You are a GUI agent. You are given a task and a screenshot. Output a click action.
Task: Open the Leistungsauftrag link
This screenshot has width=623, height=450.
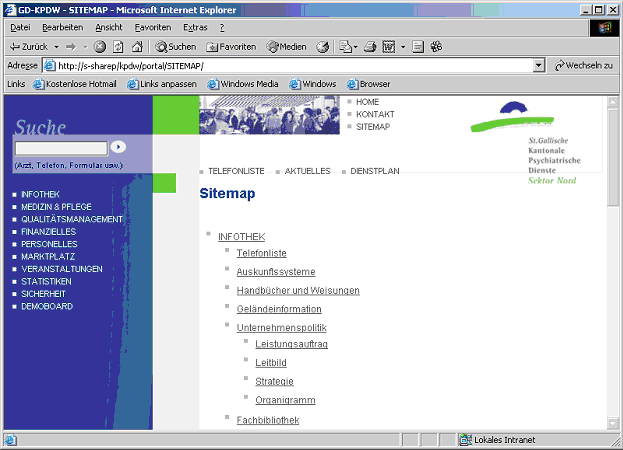point(292,344)
